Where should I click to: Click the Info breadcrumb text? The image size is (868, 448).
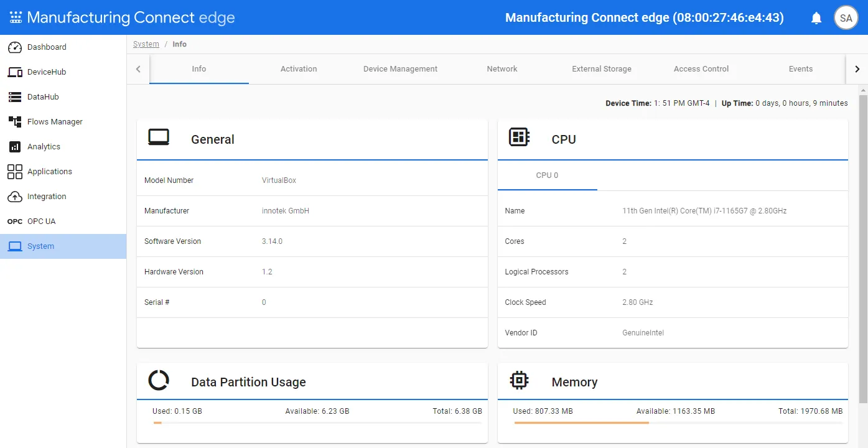coord(179,44)
